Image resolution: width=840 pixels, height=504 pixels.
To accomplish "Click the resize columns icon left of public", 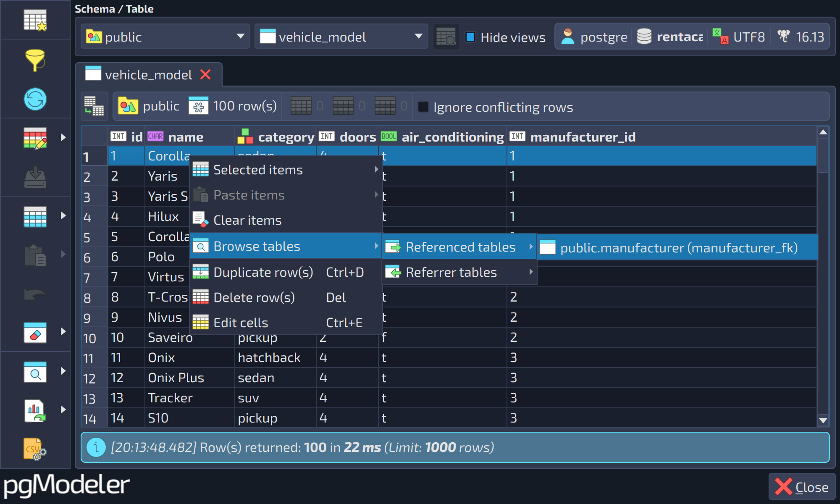I will coord(94,106).
